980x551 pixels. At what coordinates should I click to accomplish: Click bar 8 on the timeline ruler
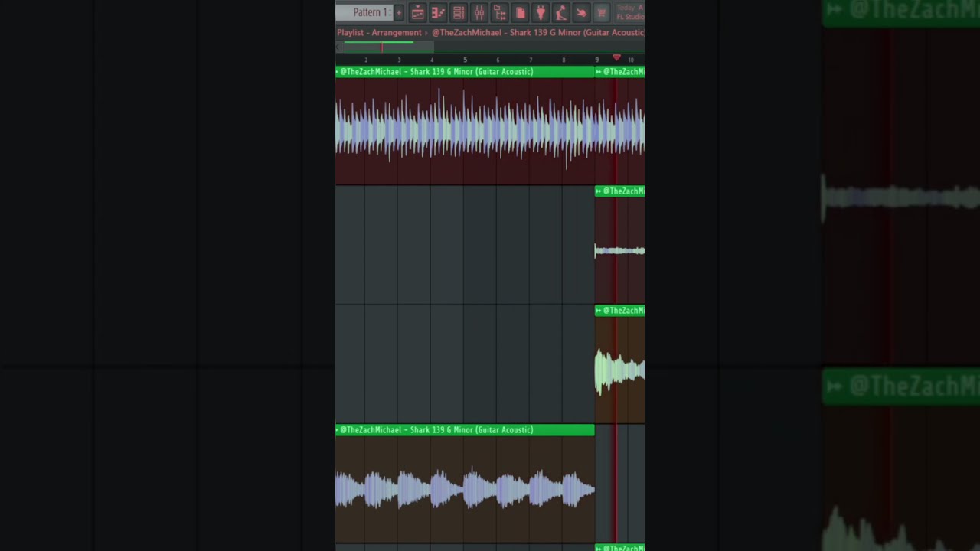tap(563, 60)
